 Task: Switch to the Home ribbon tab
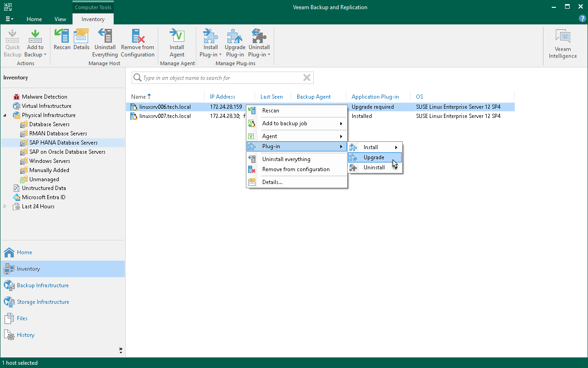tap(34, 19)
